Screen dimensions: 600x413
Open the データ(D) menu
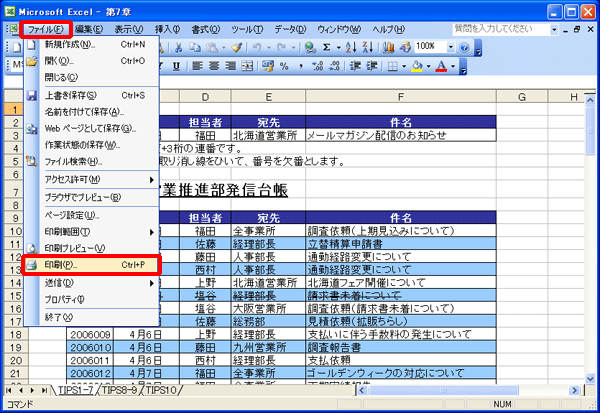(x=290, y=29)
